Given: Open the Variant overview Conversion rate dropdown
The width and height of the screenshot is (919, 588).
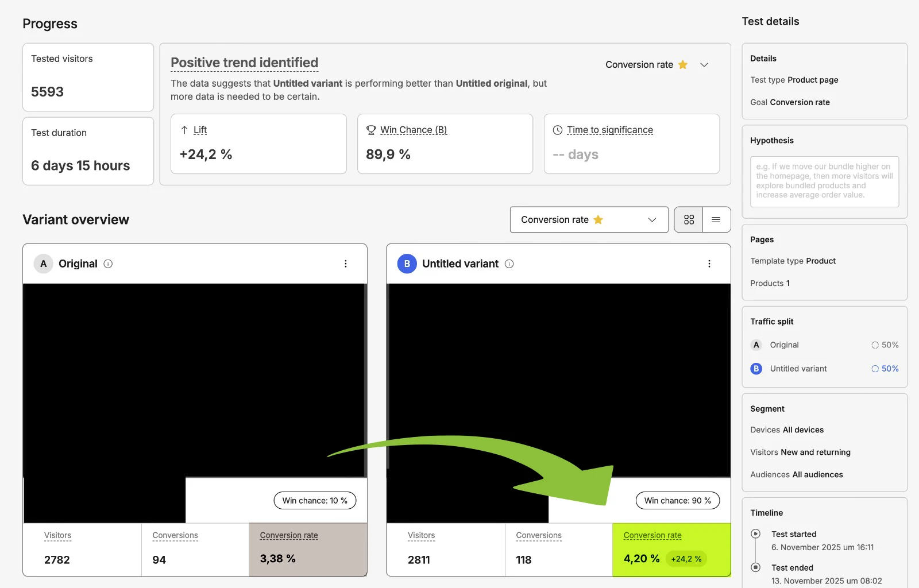Looking at the screenshot, I should 589,219.
